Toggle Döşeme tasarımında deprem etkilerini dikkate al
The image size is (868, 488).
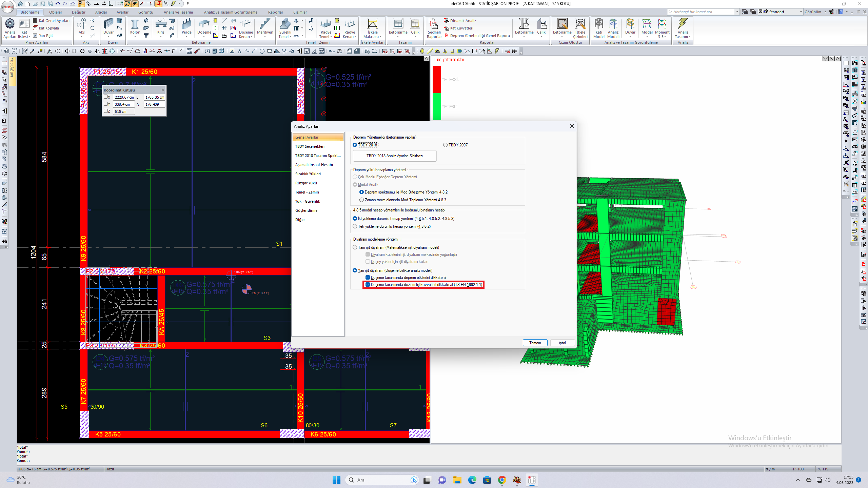pyautogui.click(x=368, y=278)
